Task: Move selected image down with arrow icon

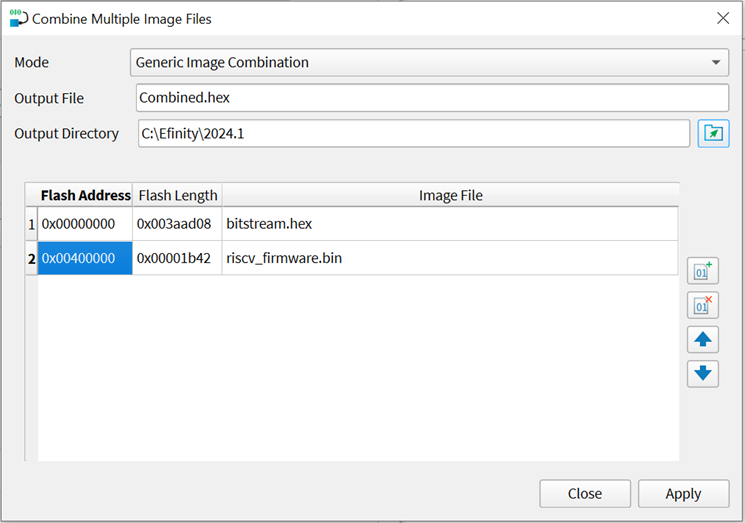Action: coord(703,373)
